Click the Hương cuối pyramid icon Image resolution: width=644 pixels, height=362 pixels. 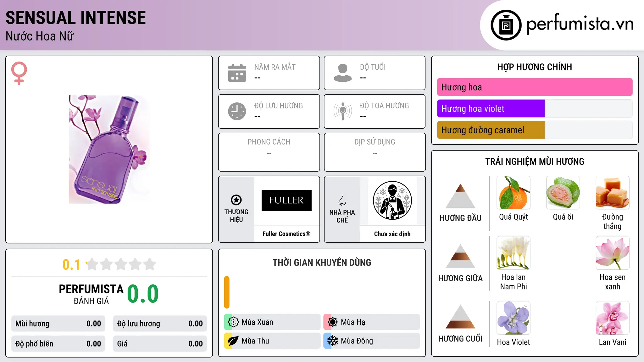(x=460, y=316)
